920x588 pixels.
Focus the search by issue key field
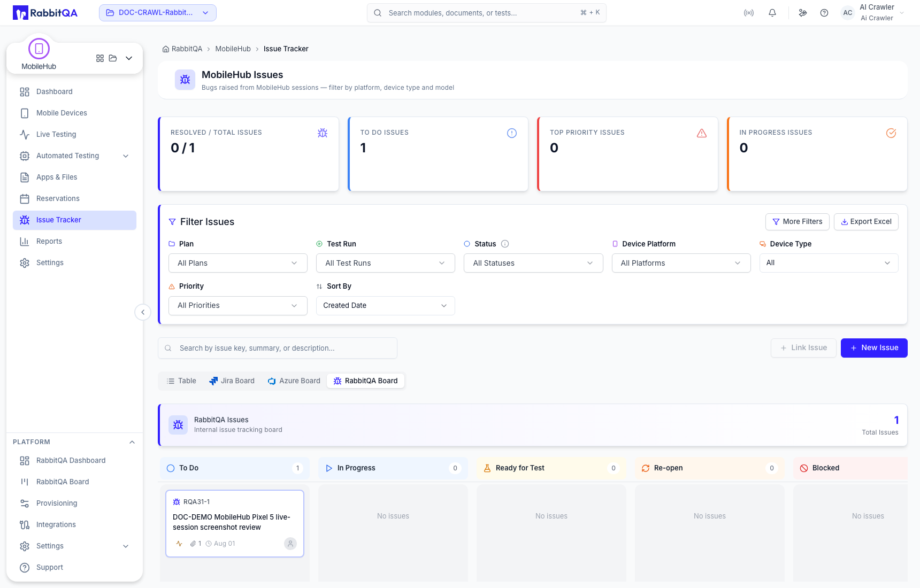[x=278, y=348]
